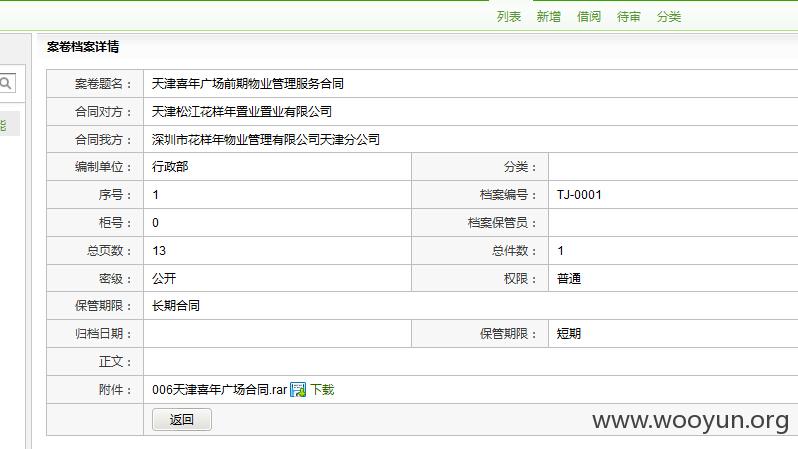Image resolution: width=798 pixels, height=449 pixels.
Task: Click the 返回 button
Action: click(182, 419)
